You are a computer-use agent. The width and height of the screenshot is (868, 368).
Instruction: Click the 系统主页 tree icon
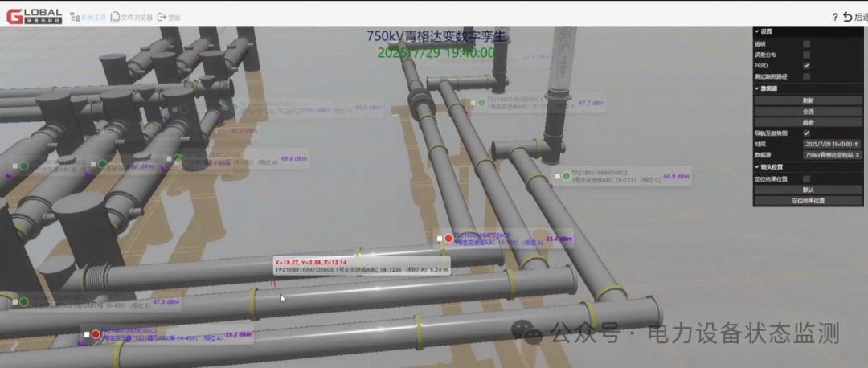point(75,17)
